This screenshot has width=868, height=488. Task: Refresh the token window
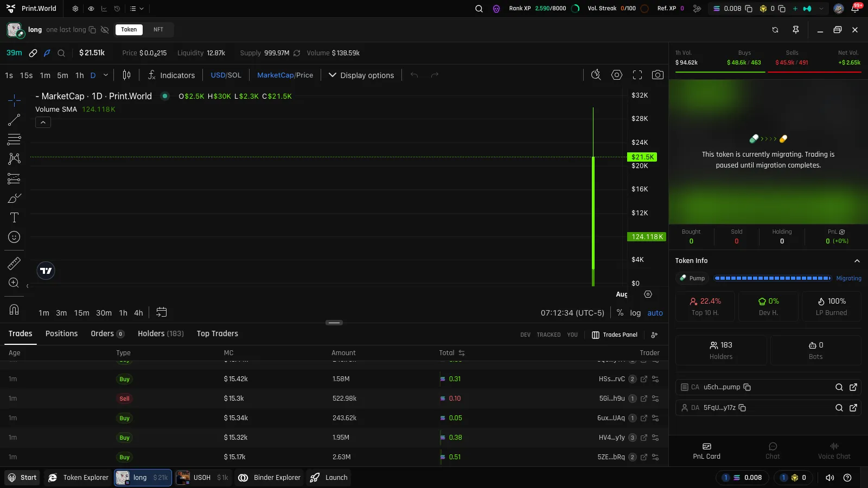click(x=775, y=30)
